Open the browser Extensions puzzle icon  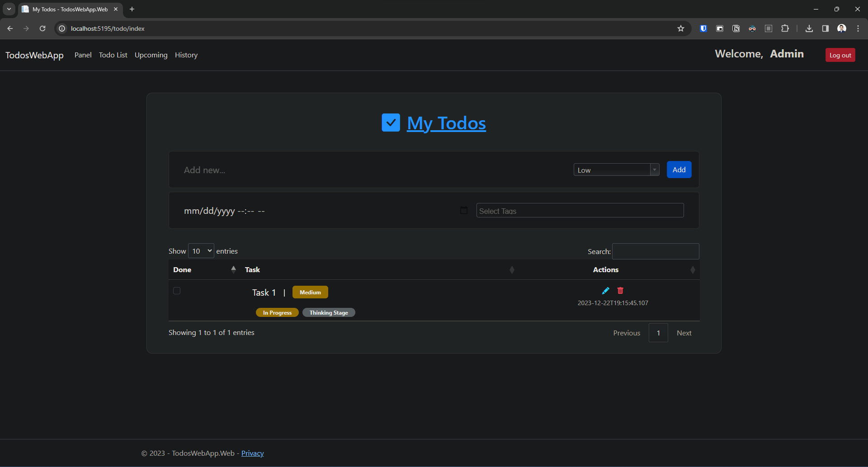point(785,28)
